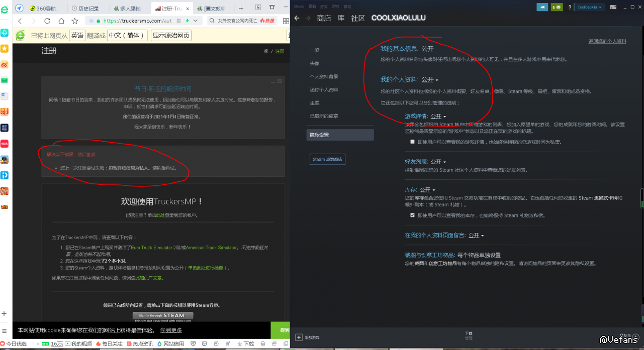
Task: Select 头像 in Steam profile sidebar
Action: click(x=314, y=63)
